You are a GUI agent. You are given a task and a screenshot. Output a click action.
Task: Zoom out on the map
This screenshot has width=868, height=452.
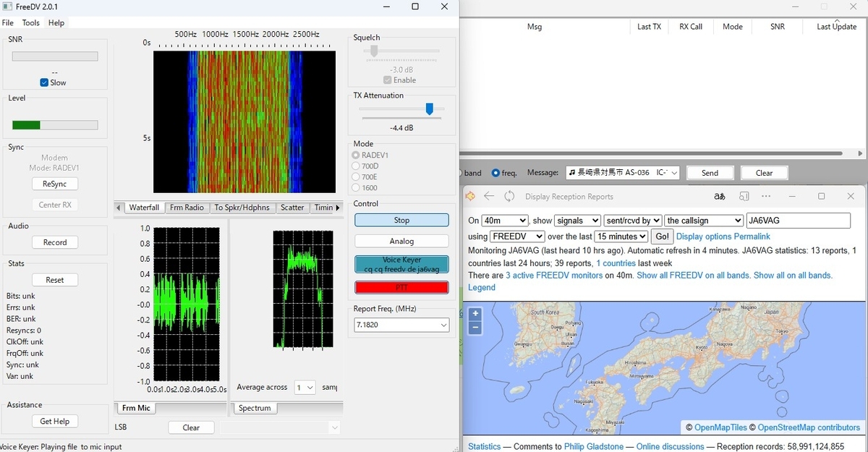click(475, 327)
